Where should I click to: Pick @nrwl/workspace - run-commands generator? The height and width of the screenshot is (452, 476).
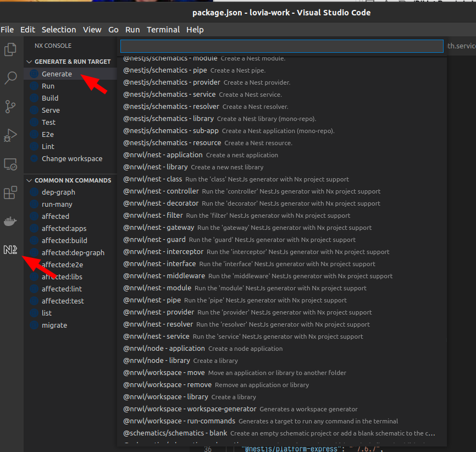282,421
